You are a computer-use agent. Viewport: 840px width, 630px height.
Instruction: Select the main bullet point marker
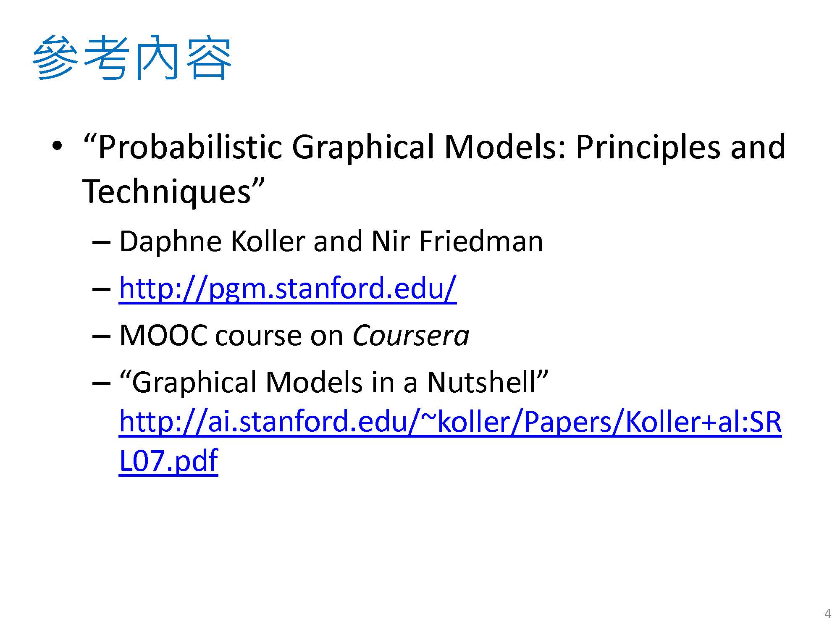click(58, 147)
